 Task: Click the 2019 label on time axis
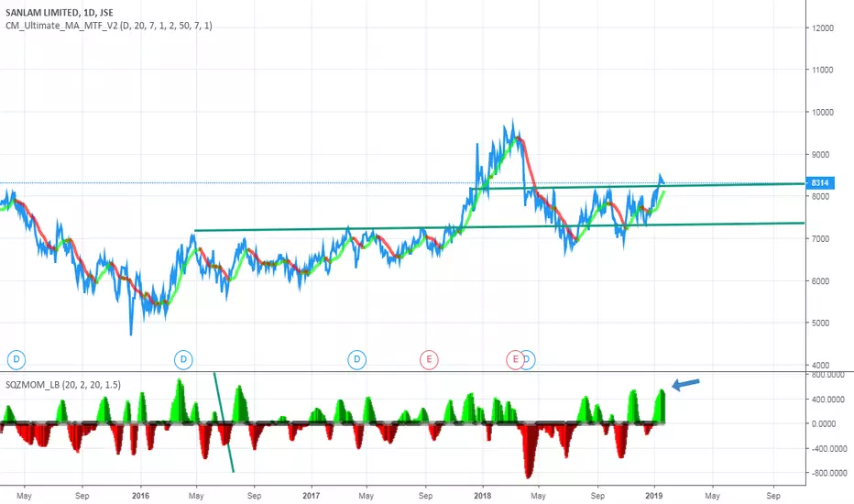[653, 496]
